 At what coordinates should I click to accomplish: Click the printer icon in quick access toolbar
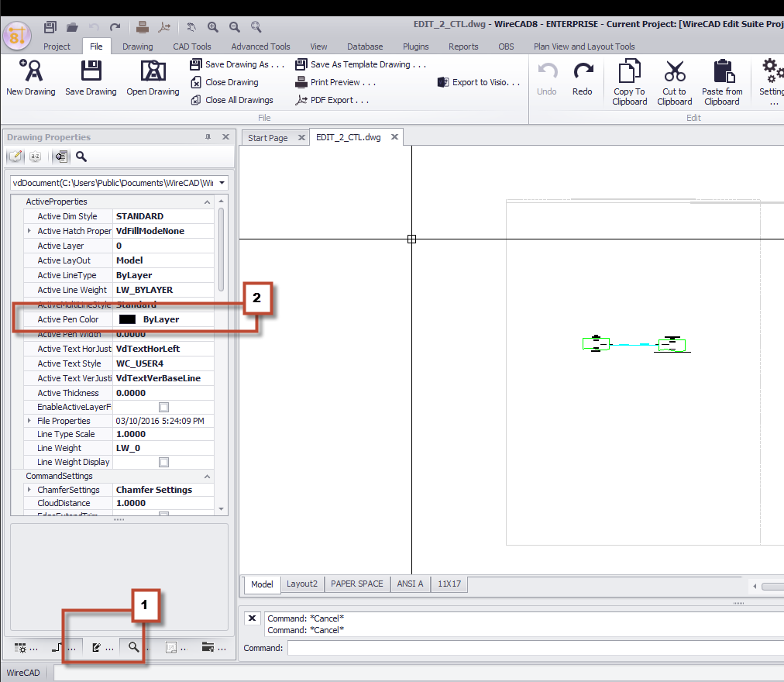click(143, 27)
